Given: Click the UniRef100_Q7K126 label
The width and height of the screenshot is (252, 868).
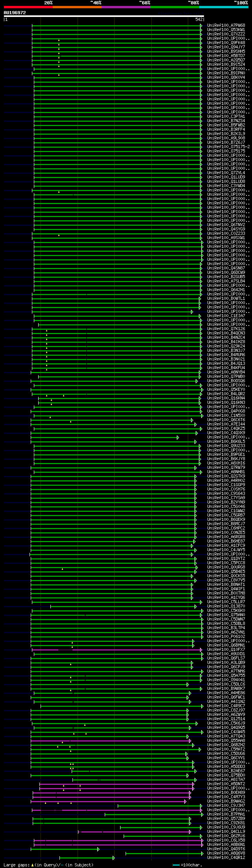Looking at the screenshot, I should tap(226, 329).
